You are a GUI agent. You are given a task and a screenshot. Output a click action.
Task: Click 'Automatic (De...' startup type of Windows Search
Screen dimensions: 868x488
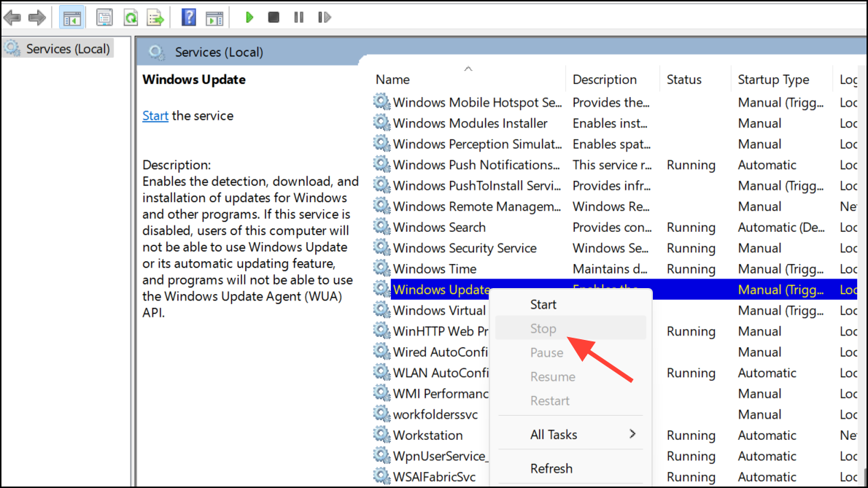point(781,228)
